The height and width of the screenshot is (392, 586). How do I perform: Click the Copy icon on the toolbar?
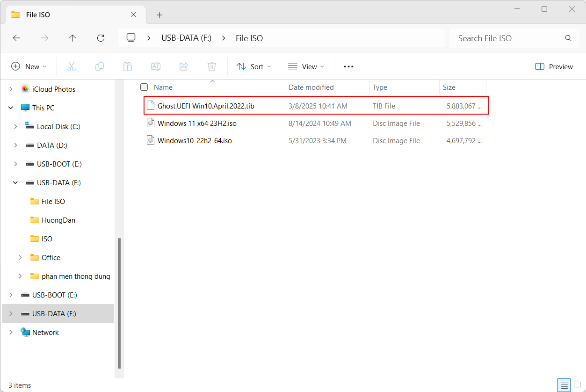(x=99, y=66)
